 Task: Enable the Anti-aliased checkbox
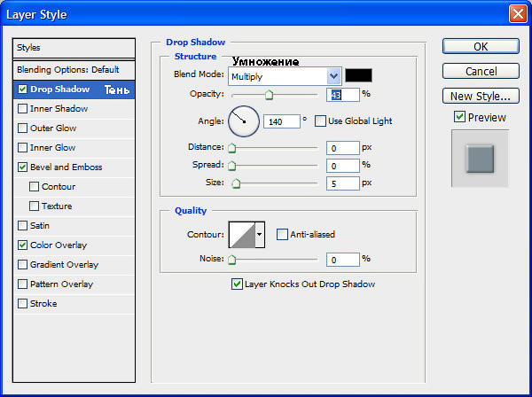pyautogui.click(x=282, y=234)
